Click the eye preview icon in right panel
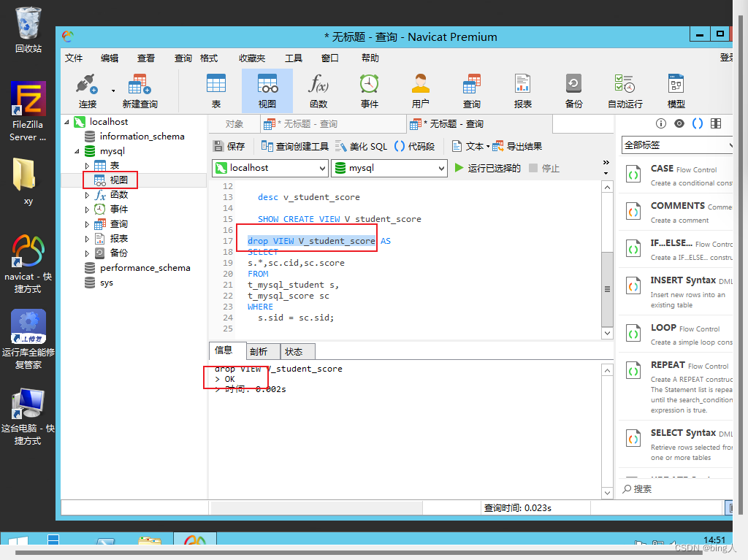 click(x=679, y=123)
